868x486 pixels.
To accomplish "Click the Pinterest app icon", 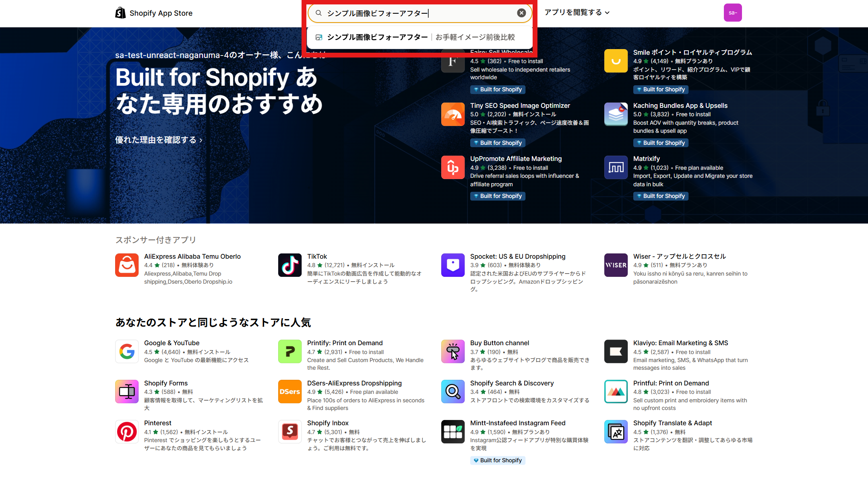I will click(x=126, y=431).
